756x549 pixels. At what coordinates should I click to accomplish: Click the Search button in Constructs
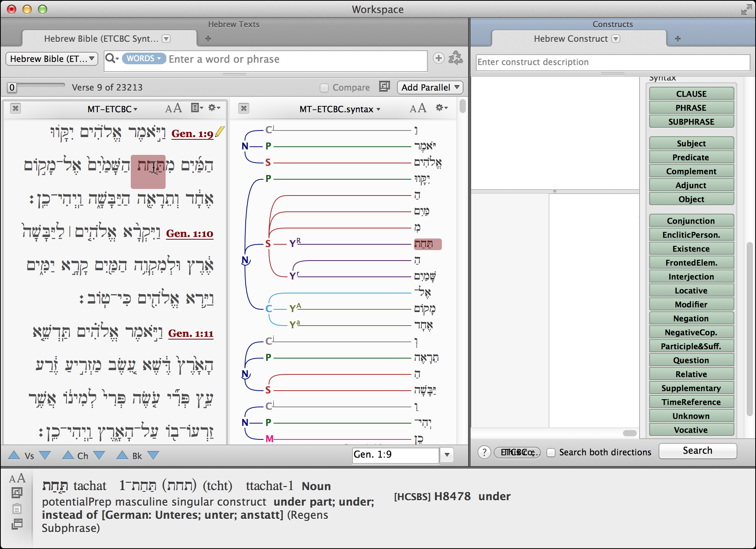tap(698, 451)
